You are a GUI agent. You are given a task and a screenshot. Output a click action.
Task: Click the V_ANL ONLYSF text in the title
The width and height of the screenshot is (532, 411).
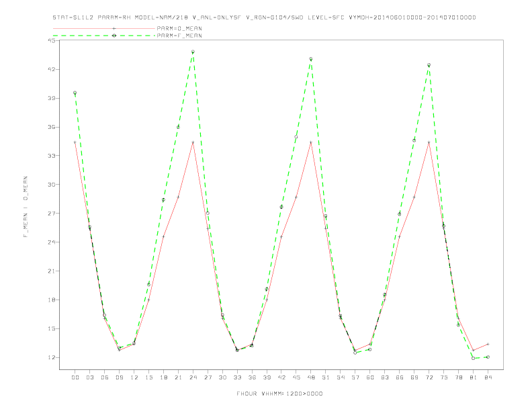coord(217,17)
